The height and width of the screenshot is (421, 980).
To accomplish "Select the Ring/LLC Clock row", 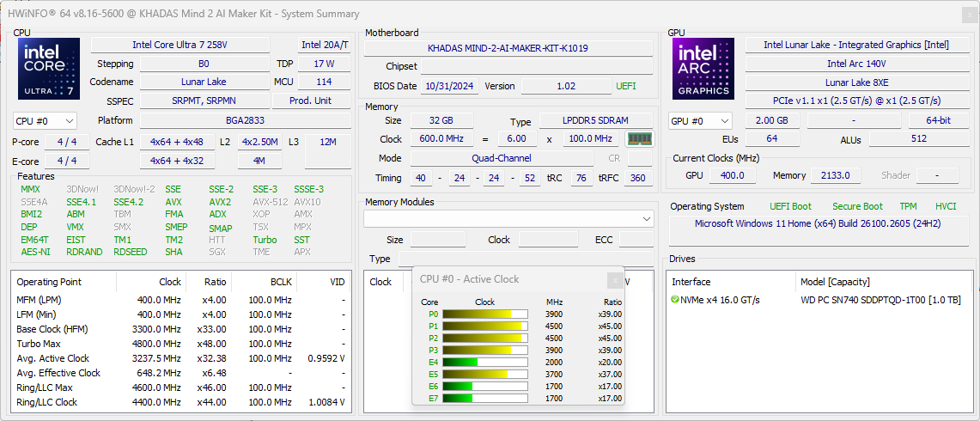I will [181, 402].
